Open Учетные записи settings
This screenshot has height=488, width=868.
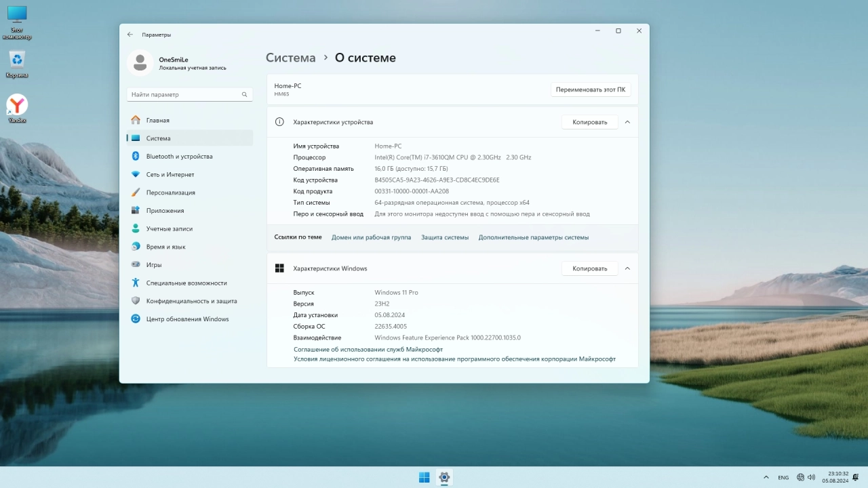point(189,228)
